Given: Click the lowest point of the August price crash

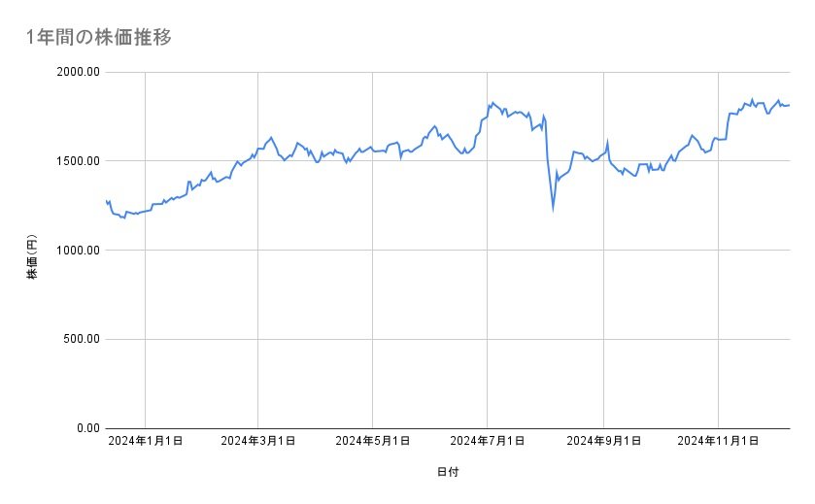Looking at the screenshot, I should [x=553, y=208].
